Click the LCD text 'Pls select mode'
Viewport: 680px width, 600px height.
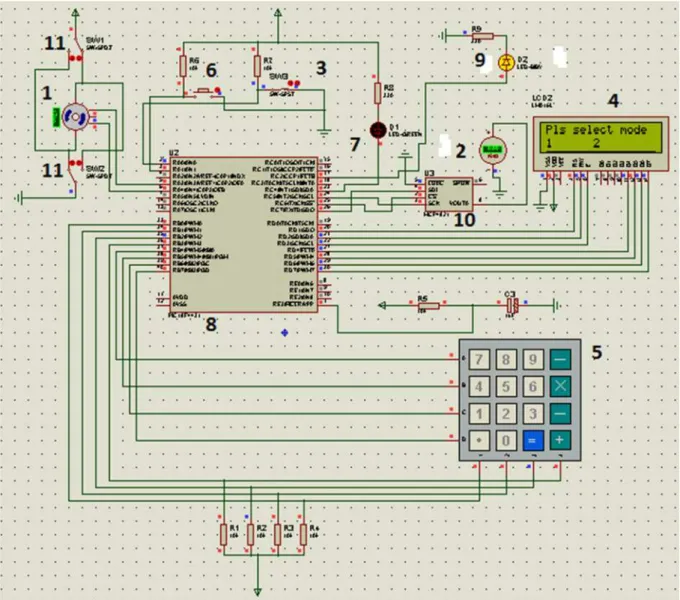pyautogui.click(x=595, y=130)
